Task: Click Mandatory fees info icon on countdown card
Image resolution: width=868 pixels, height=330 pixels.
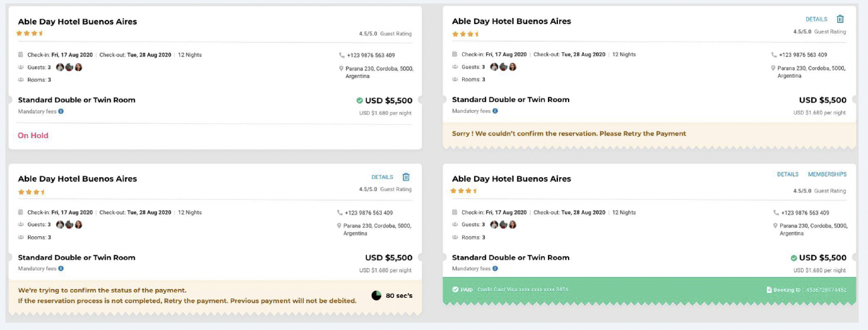Action: pyautogui.click(x=61, y=268)
